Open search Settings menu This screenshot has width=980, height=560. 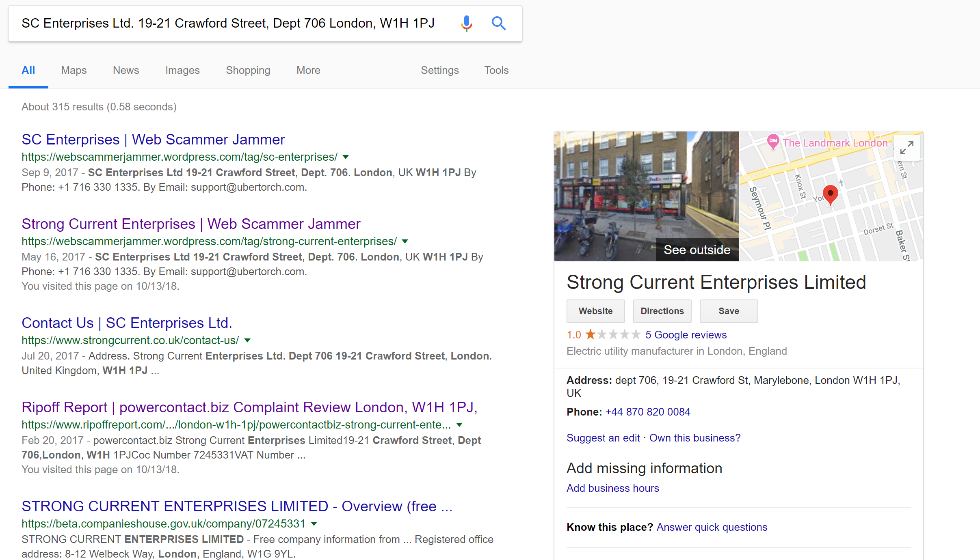point(440,71)
